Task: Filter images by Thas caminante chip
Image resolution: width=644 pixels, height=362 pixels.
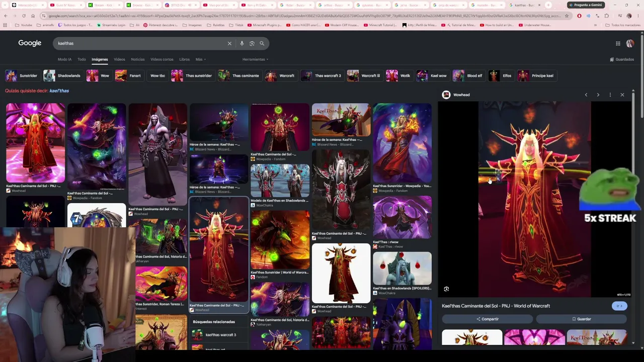Action: [x=239, y=75]
